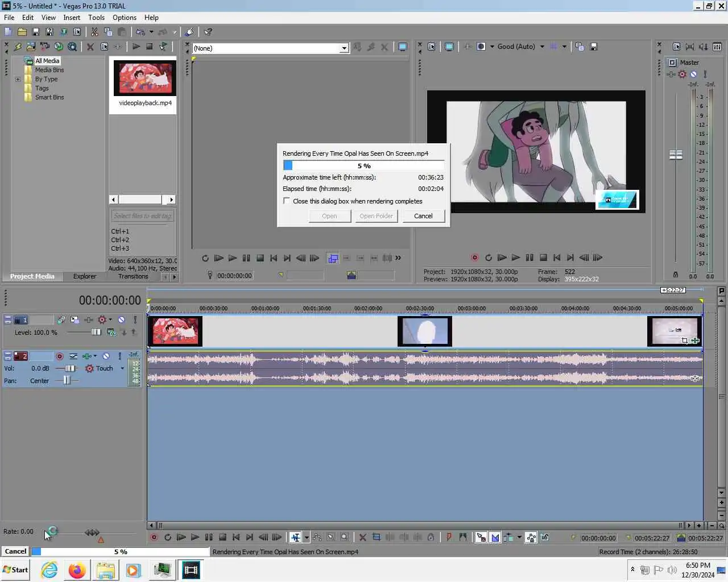
Task: Click the Media search magnifier icon
Action: tap(72, 47)
